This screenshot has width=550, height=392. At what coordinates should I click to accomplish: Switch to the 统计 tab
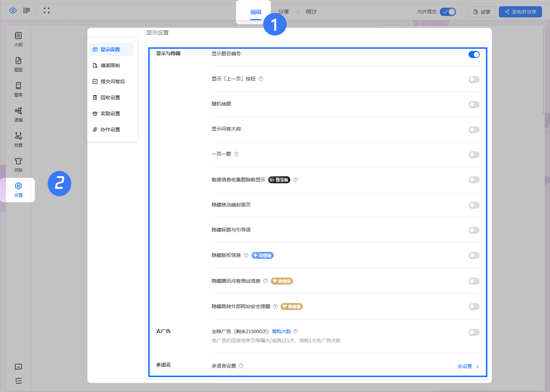[x=311, y=12]
